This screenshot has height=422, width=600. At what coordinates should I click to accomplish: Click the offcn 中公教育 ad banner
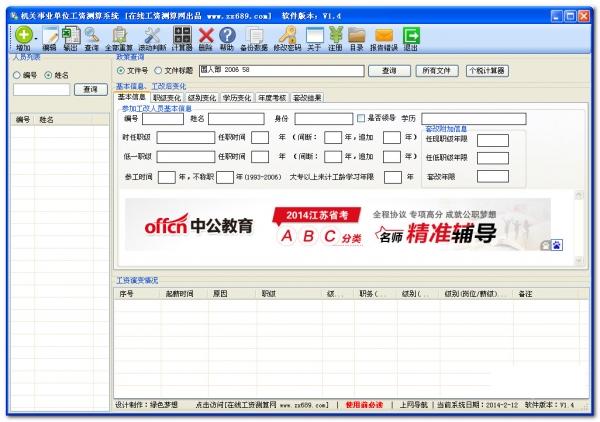click(338, 225)
